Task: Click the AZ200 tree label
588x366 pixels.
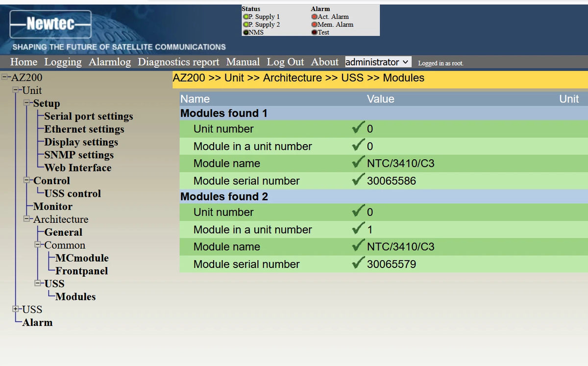Action: [27, 77]
